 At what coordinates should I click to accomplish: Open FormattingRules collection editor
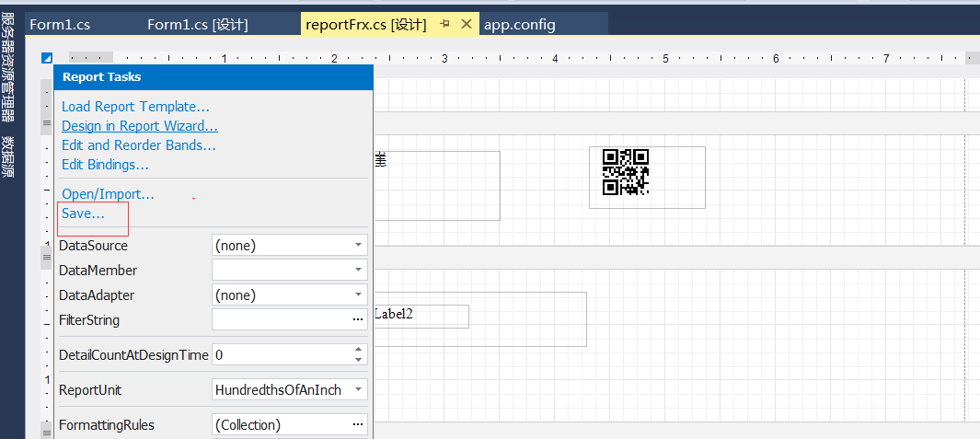358,424
